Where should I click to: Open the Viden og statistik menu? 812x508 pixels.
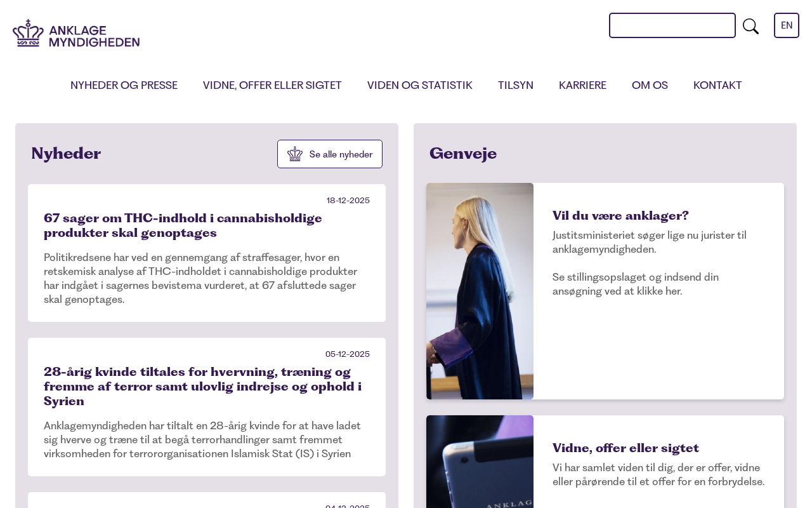[419, 85]
